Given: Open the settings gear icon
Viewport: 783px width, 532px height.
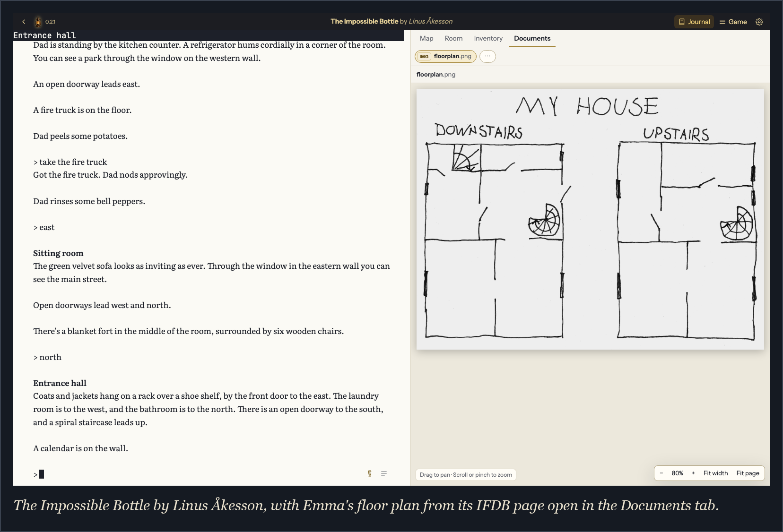Looking at the screenshot, I should (x=759, y=22).
